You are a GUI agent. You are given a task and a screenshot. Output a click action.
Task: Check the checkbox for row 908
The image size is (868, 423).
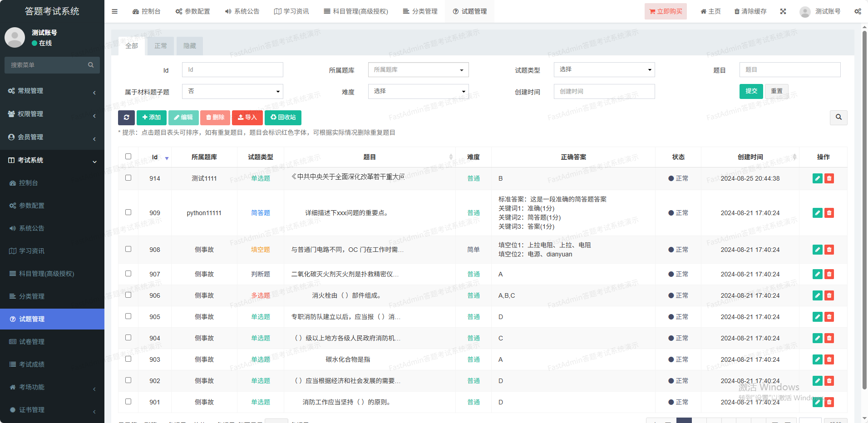[128, 249]
